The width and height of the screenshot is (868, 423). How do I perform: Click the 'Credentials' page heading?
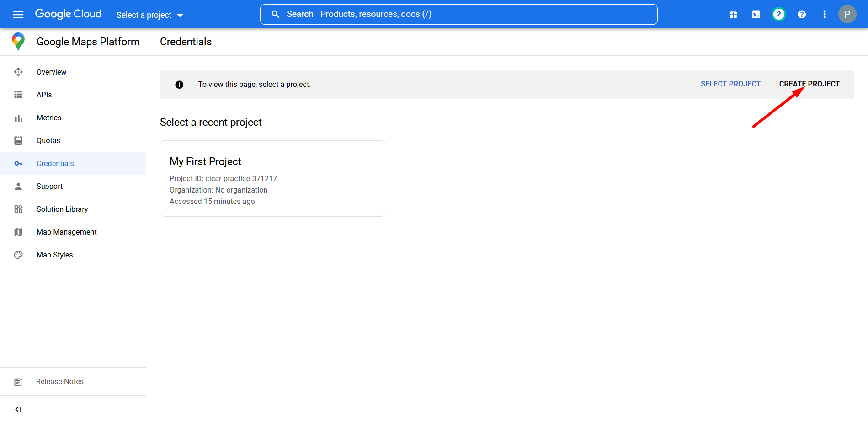(186, 42)
